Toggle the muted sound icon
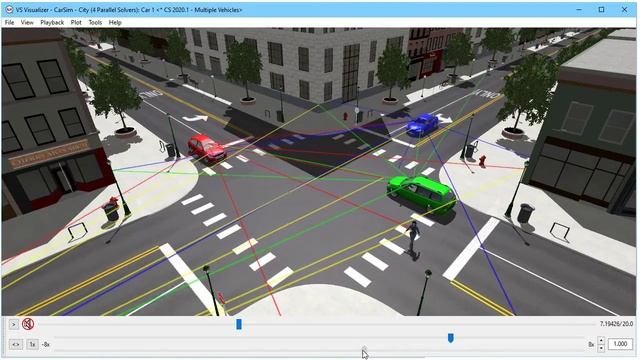640x360 pixels. 28,324
